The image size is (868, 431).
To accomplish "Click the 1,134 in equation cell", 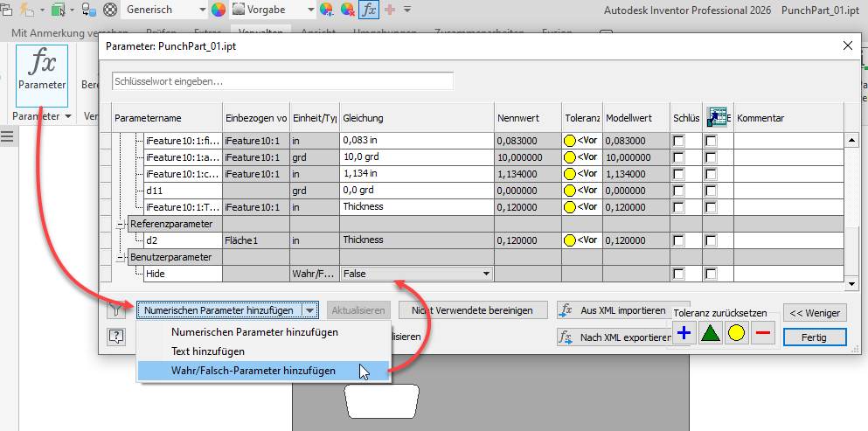I will coord(417,174).
